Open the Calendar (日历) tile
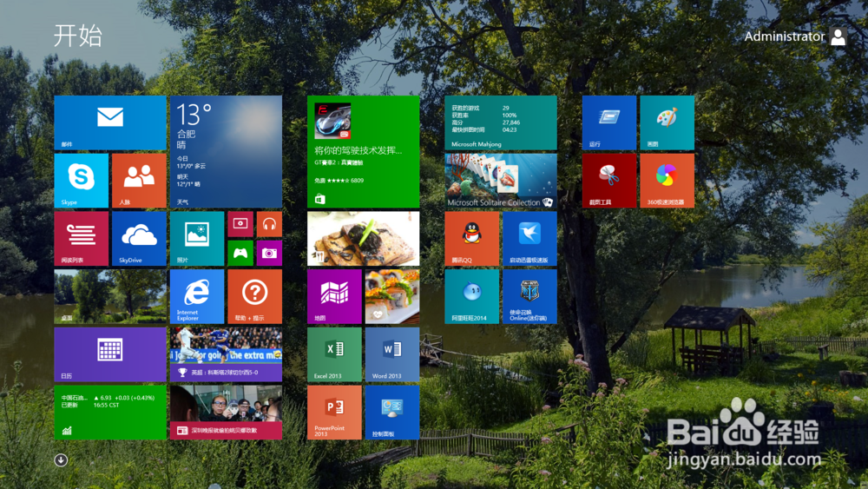 110,354
